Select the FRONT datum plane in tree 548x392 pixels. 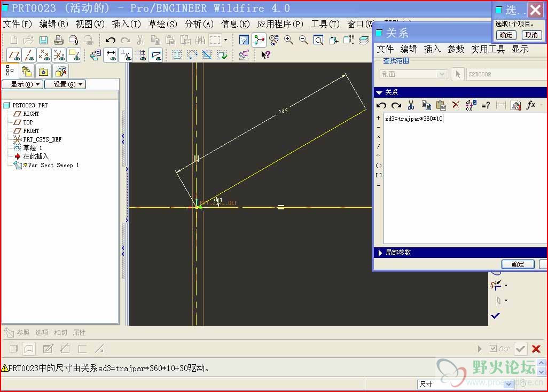point(31,131)
